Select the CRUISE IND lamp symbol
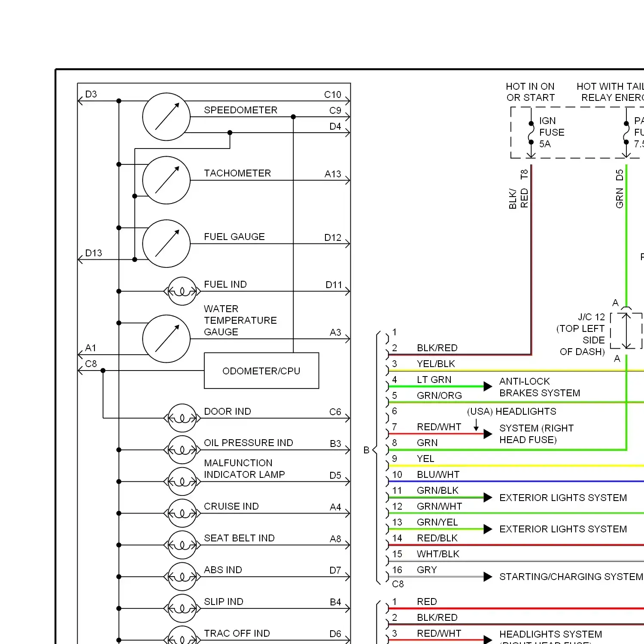Viewport: 644px width, 644px height. [182, 513]
